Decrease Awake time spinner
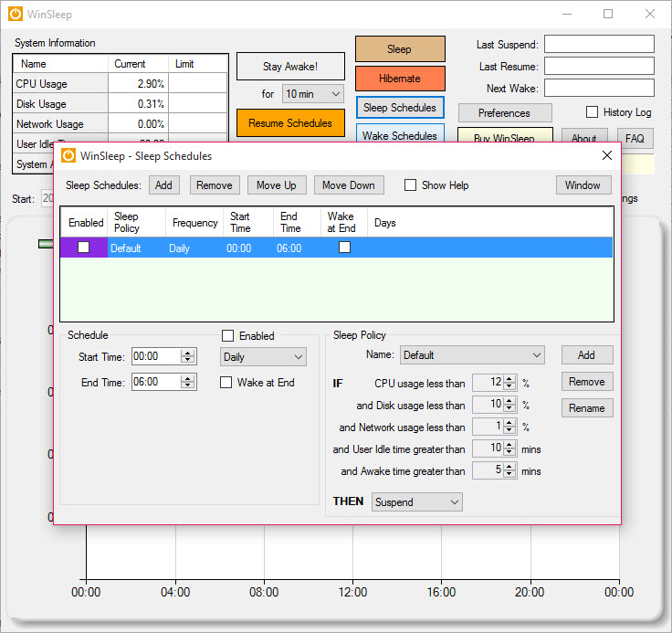Screen dimensions: 672x633 click(509, 474)
